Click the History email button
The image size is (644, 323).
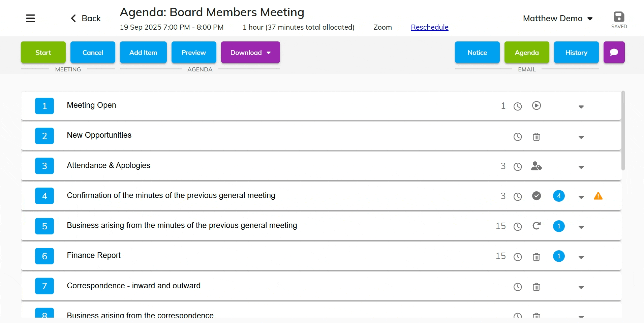tap(576, 53)
